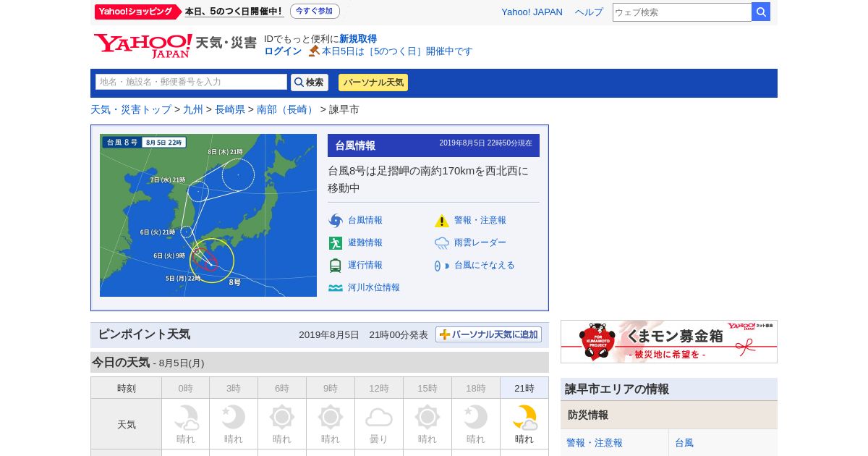Image resolution: width=868 pixels, height=456 pixels.
Task: Click the 12時 column header
Action: tap(379, 388)
